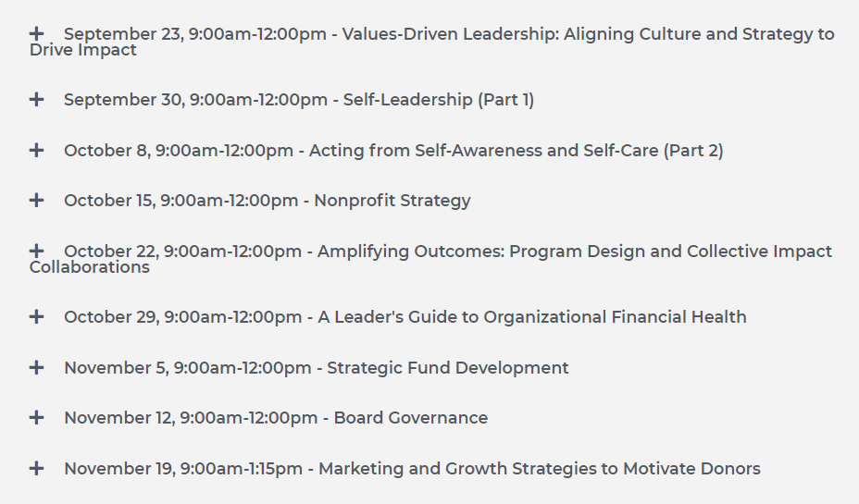
Task: Click plus icon by November 5 Fund Development
Action: pyautogui.click(x=36, y=367)
